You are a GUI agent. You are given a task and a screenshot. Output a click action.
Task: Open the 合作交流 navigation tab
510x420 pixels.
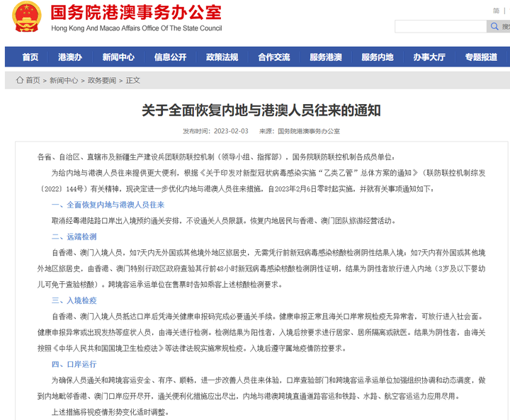pos(274,57)
